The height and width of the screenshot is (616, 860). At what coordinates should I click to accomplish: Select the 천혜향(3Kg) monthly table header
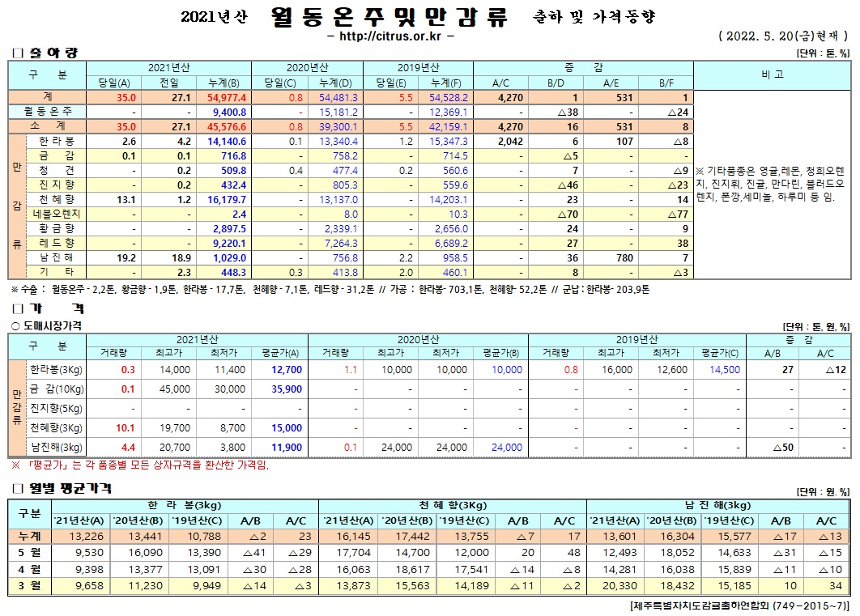tap(453, 505)
